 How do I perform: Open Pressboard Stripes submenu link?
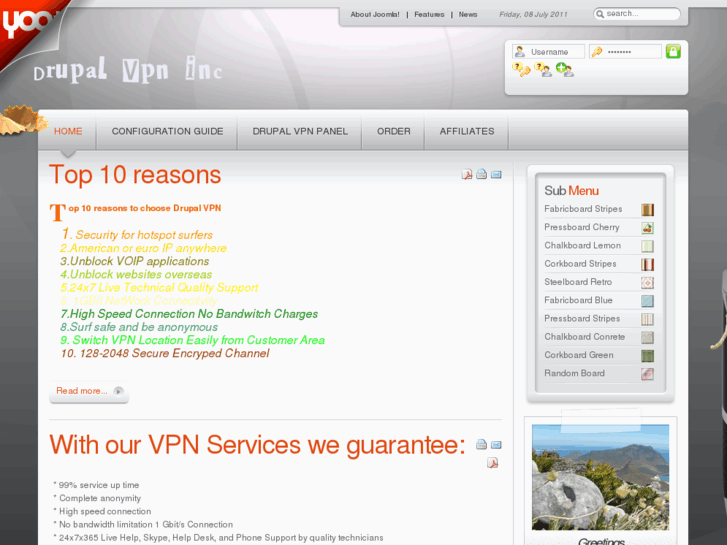click(582, 318)
